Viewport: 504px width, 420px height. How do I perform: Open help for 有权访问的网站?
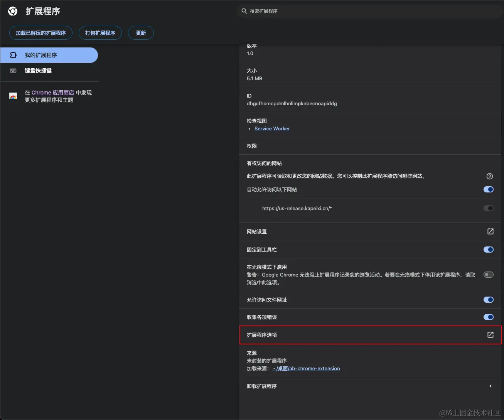[x=490, y=176]
